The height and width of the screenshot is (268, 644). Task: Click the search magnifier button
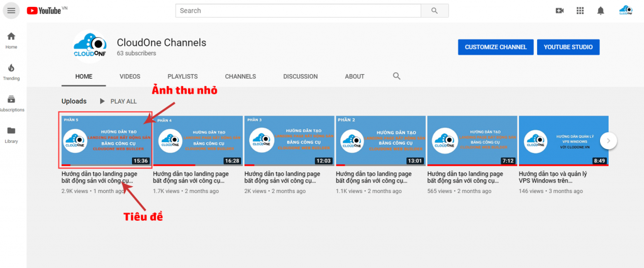435,11
